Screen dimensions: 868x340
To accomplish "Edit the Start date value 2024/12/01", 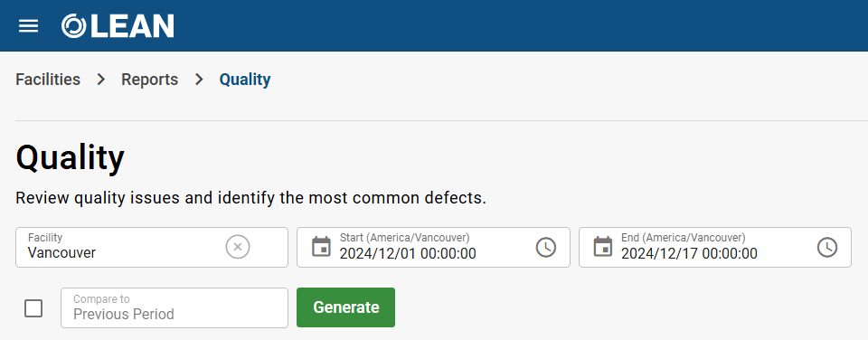I will click(x=408, y=254).
